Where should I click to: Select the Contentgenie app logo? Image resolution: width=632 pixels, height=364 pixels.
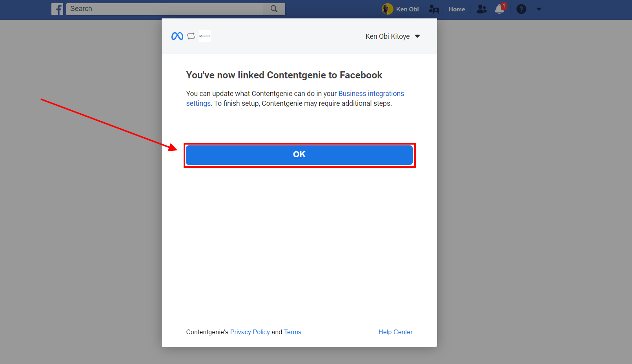point(204,36)
